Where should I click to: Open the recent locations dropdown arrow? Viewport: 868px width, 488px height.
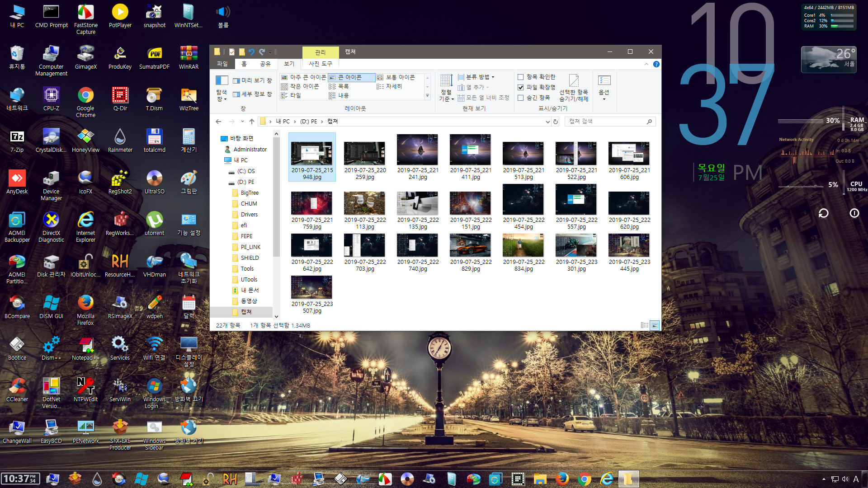[x=242, y=122]
